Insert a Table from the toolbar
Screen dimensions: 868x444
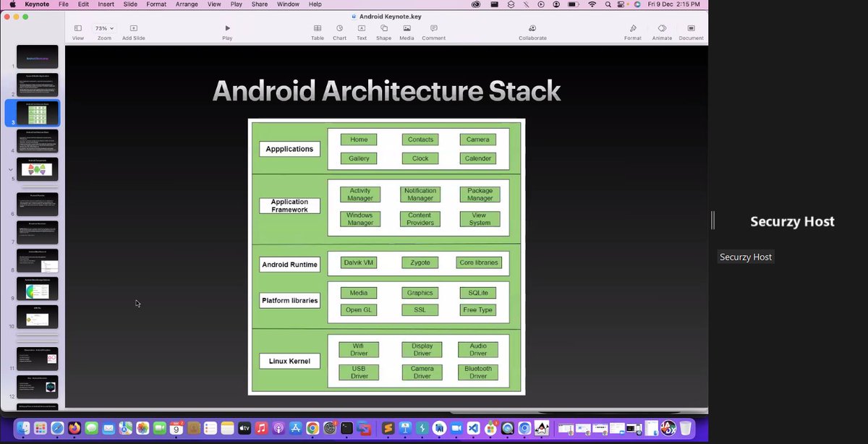tap(318, 28)
